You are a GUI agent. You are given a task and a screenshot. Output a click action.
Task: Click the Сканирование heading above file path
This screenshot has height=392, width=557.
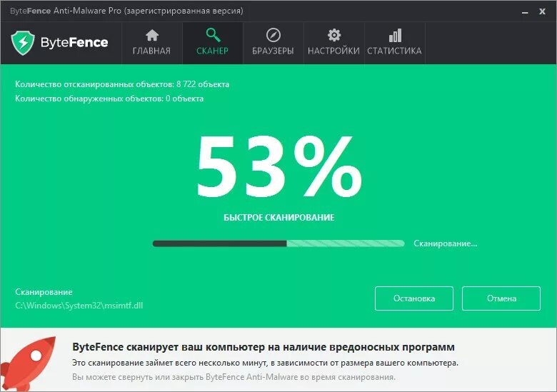[44, 292]
